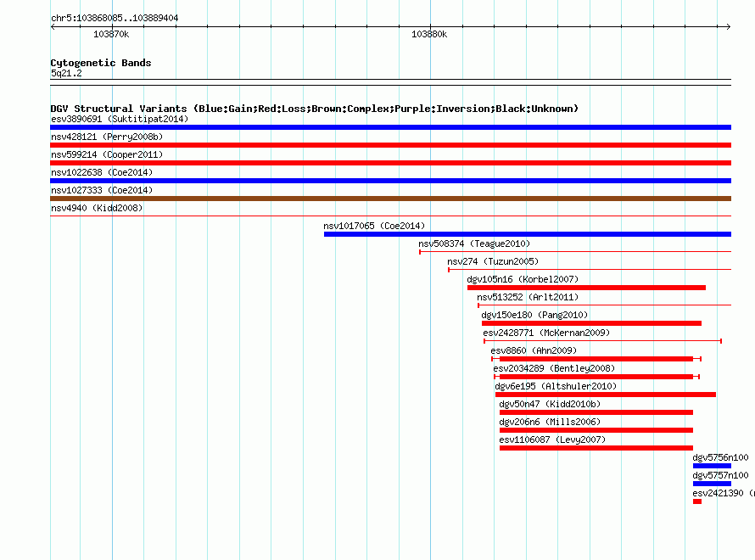
Task: Open dgv6e195 (Altshuler2010) variant label
Action: coord(556,386)
